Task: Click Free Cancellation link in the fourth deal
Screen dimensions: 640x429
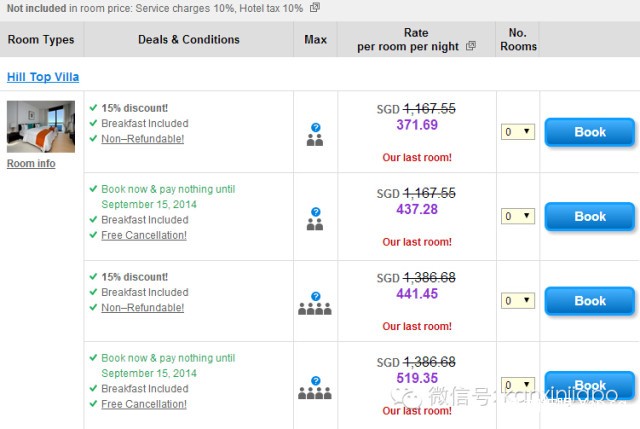Action: (x=143, y=404)
